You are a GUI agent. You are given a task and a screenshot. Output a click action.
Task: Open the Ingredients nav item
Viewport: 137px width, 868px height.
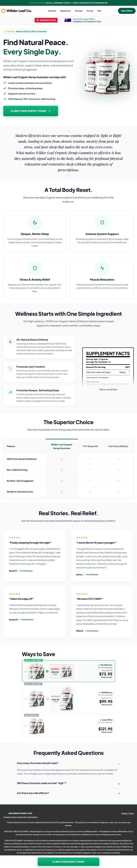pos(65,11)
